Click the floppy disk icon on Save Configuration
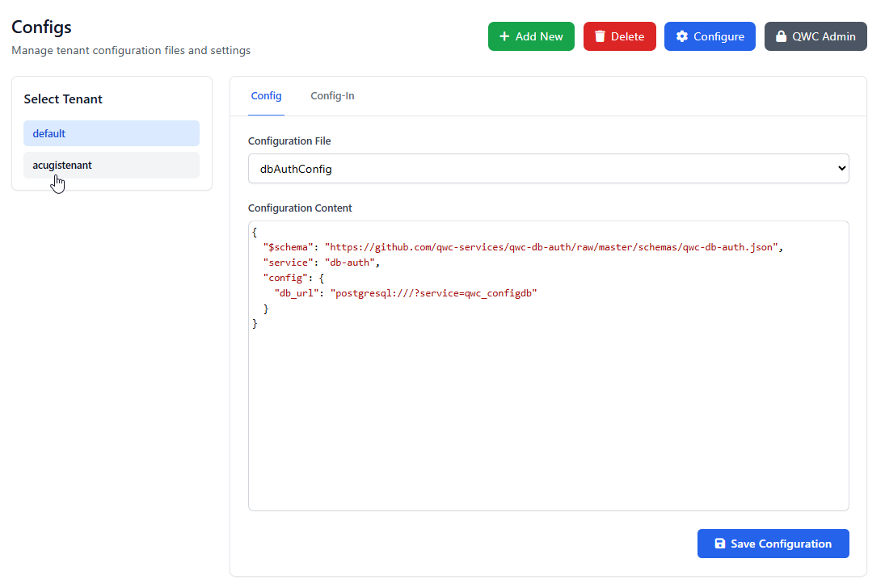 point(720,544)
